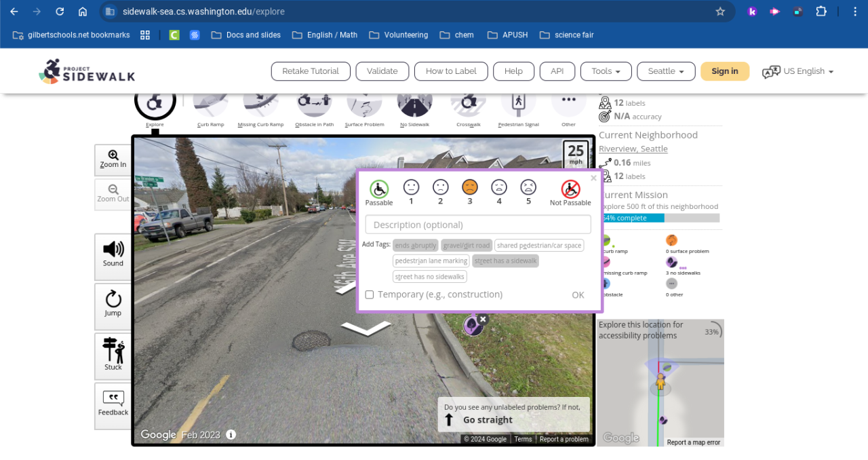Open the apps grid shortcut in bookmarks bar
This screenshot has height=460, width=868.
pyautogui.click(x=145, y=35)
